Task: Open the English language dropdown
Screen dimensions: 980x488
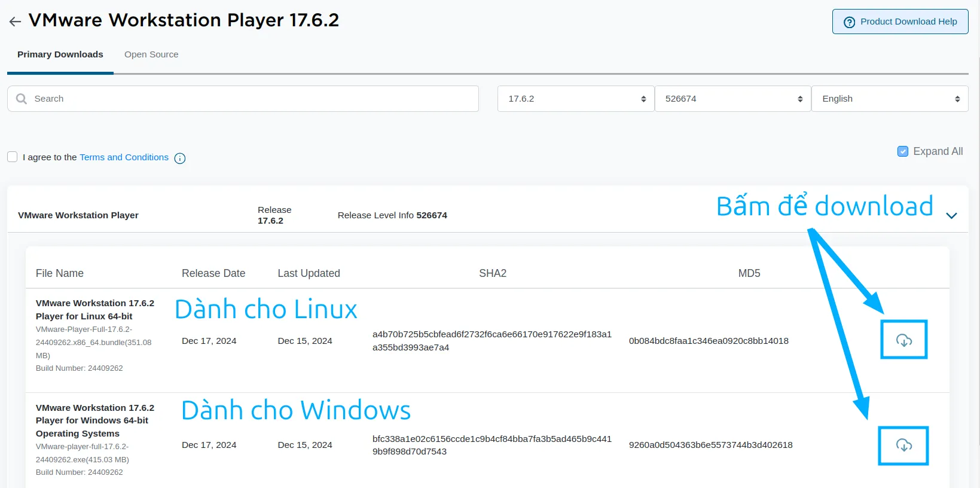Action: click(890, 99)
